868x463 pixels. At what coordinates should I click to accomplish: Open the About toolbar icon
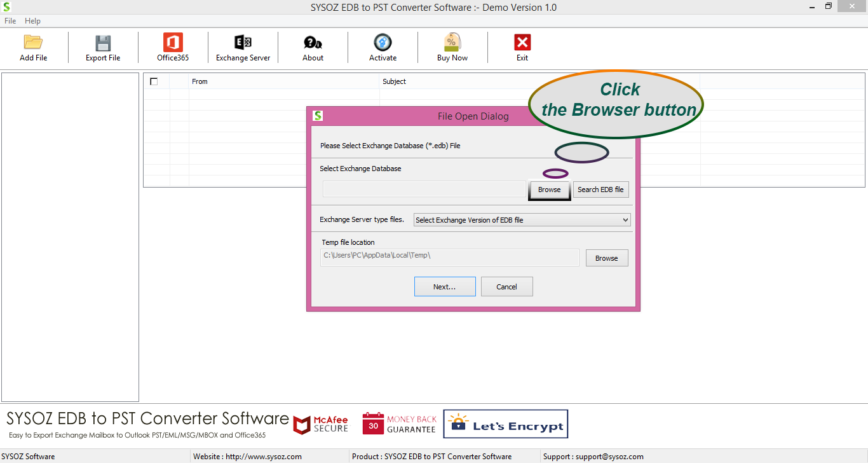[x=313, y=43]
